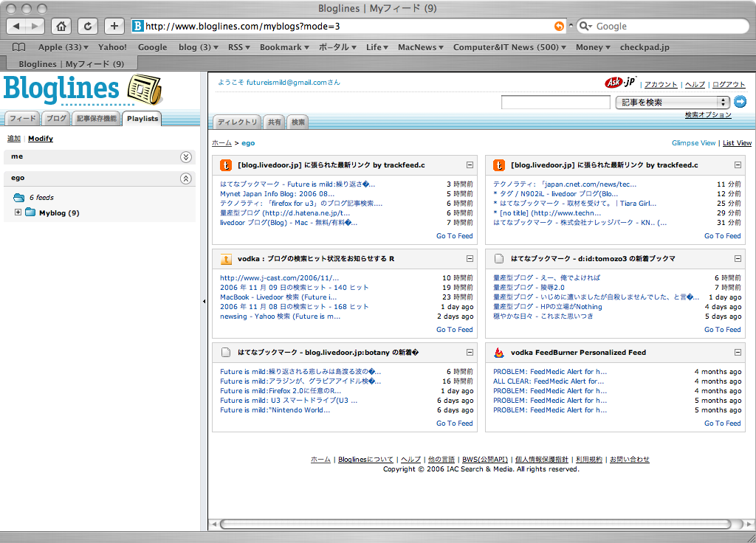Image resolution: width=756 pixels, height=543 pixels.
Task: Open the ディレクトリ tab
Action: [x=237, y=122]
